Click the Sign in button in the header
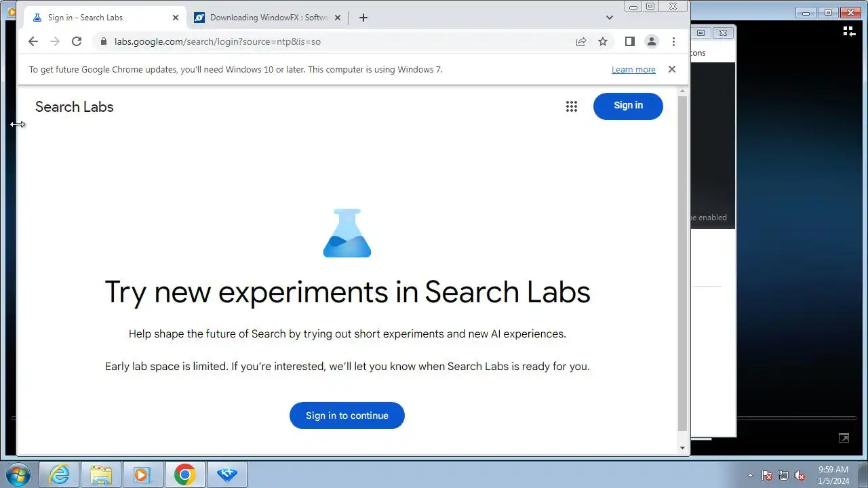 point(628,106)
